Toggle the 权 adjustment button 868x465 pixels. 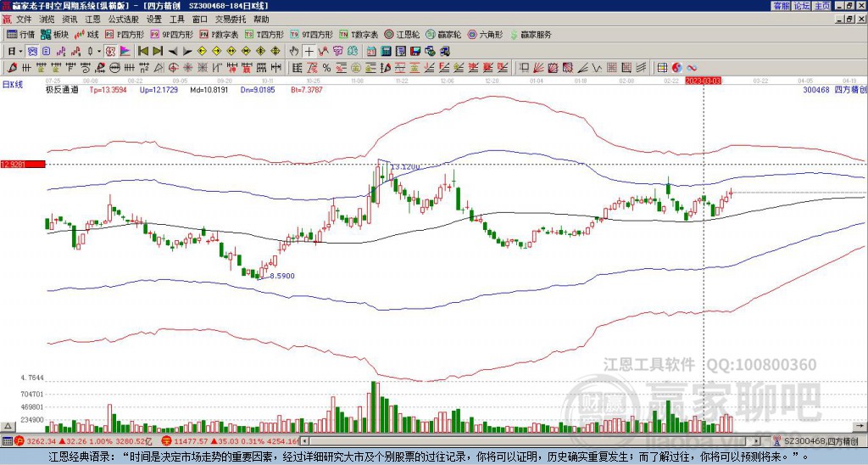tap(110, 51)
